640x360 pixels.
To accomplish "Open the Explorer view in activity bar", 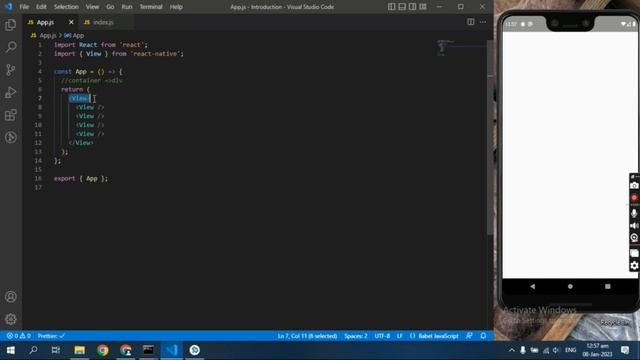I will [11, 25].
